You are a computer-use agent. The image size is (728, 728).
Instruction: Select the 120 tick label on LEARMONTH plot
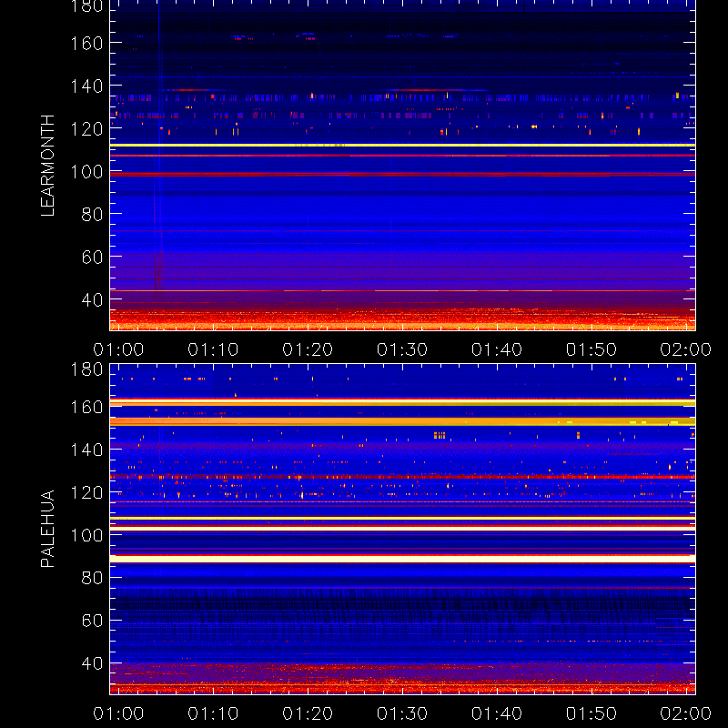[86, 129]
